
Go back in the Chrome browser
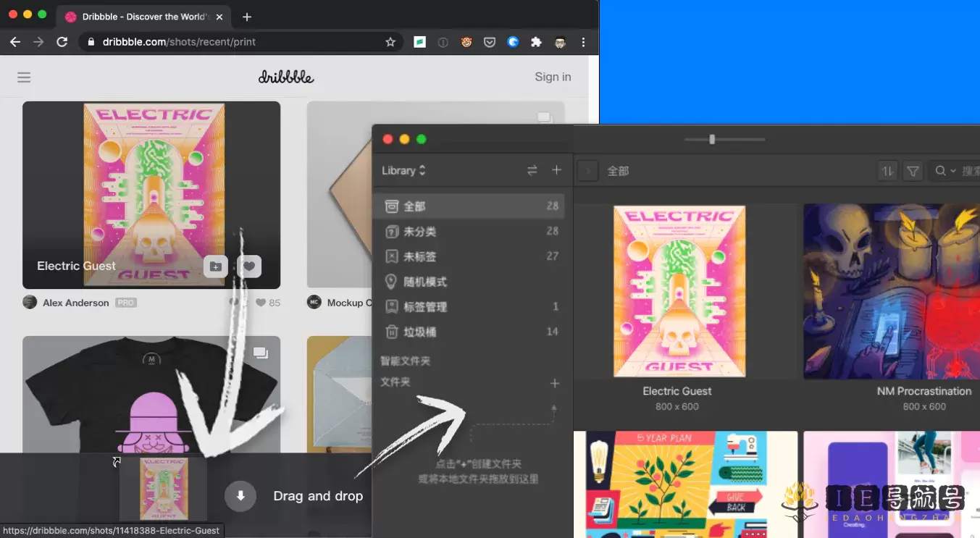14,42
